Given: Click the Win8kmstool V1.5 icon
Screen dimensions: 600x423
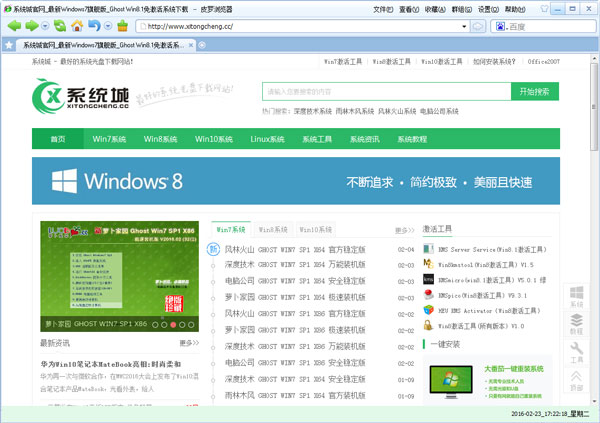Looking at the screenshot, I should [x=428, y=264].
